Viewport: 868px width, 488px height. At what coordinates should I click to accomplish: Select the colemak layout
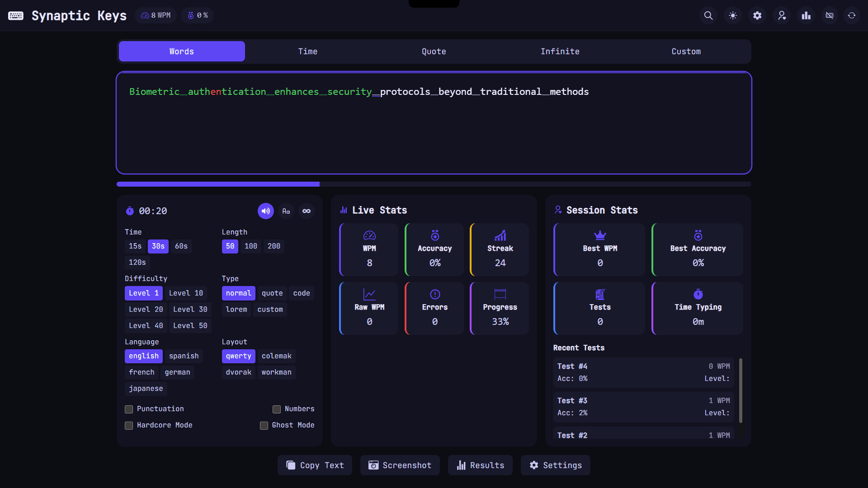click(x=277, y=356)
